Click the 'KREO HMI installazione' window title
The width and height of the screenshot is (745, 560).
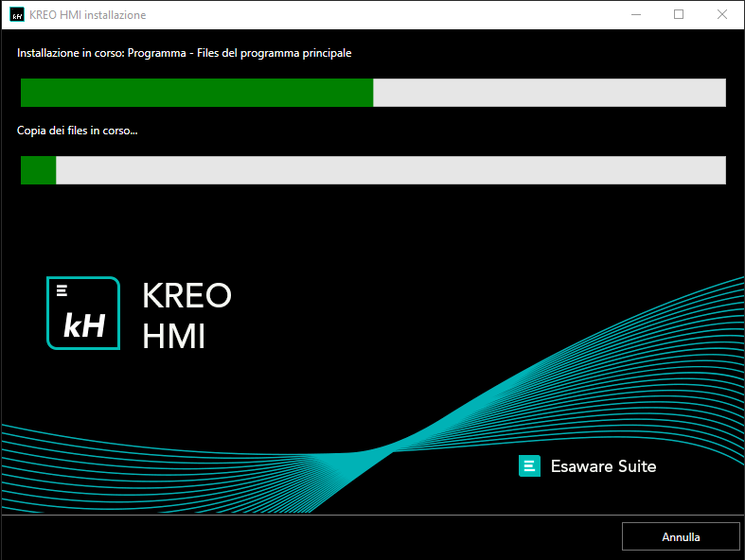[88, 15]
